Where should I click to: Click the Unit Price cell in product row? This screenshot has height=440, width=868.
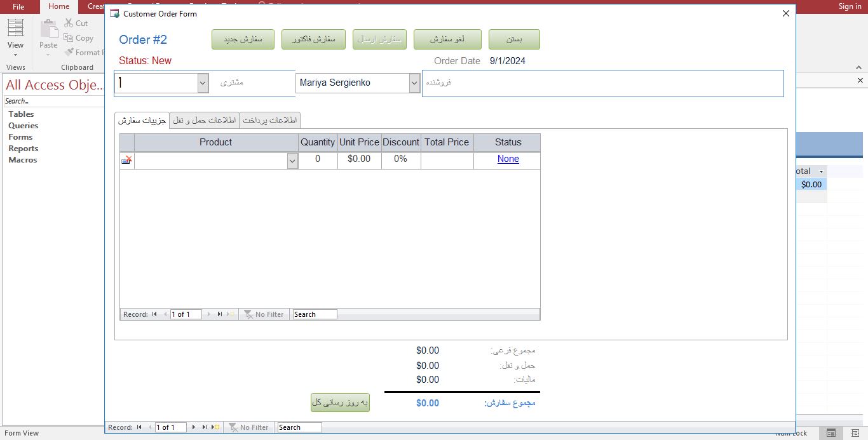tap(359, 159)
